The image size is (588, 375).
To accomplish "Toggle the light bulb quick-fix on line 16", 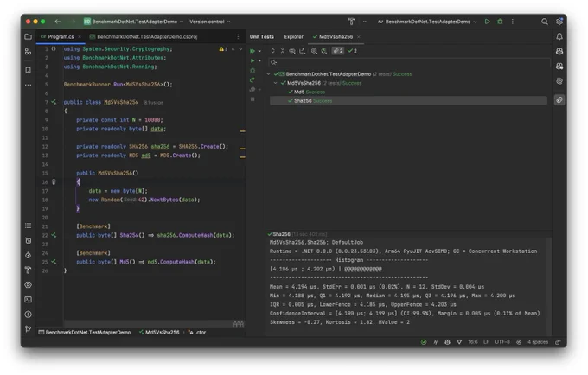I will [54, 182].
